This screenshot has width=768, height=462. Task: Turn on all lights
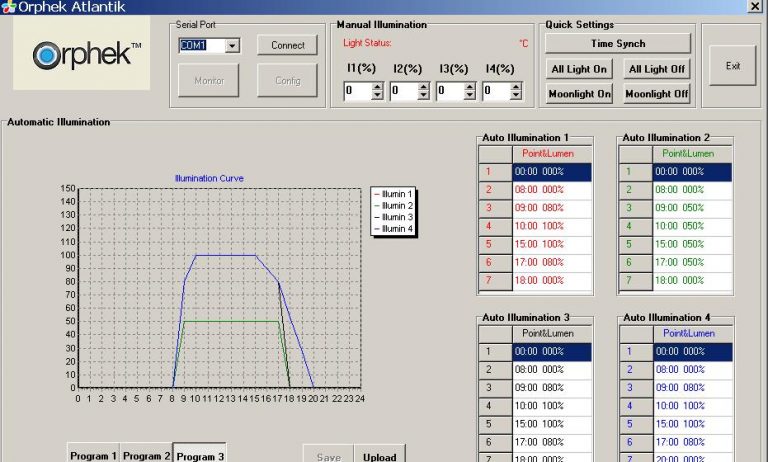click(x=579, y=69)
